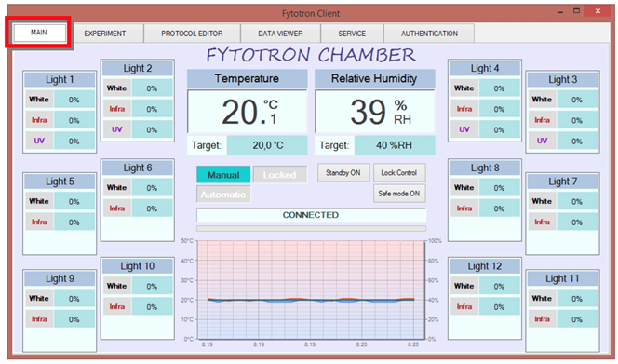Screen dimensions: 618x364
Task: Select the MAIN tab
Action: tap(39, 33)
